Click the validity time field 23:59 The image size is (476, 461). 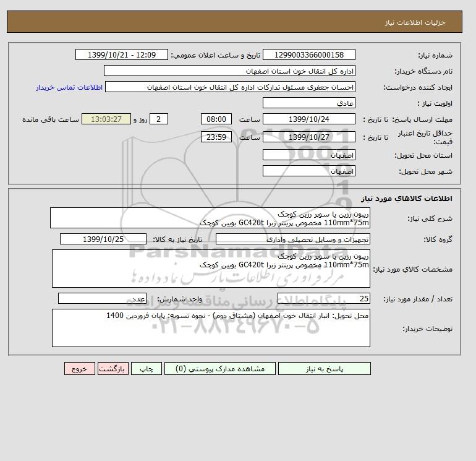216,137
